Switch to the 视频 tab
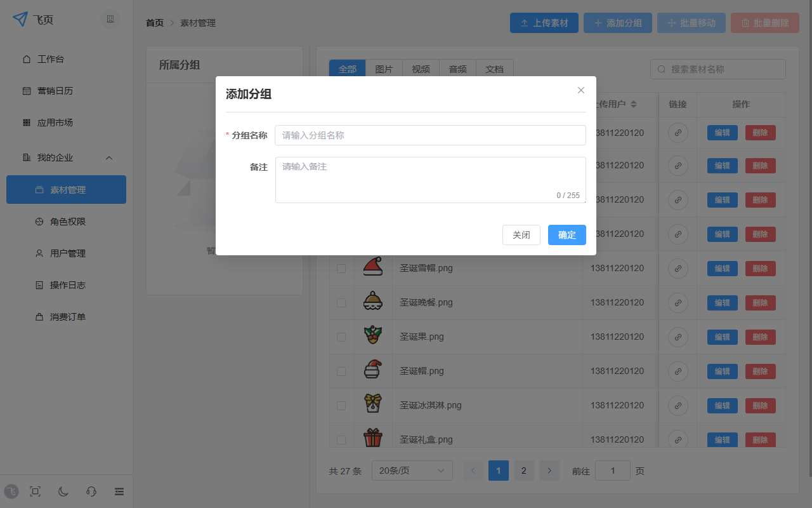812x508 pixels. click(x=421, y=69)
